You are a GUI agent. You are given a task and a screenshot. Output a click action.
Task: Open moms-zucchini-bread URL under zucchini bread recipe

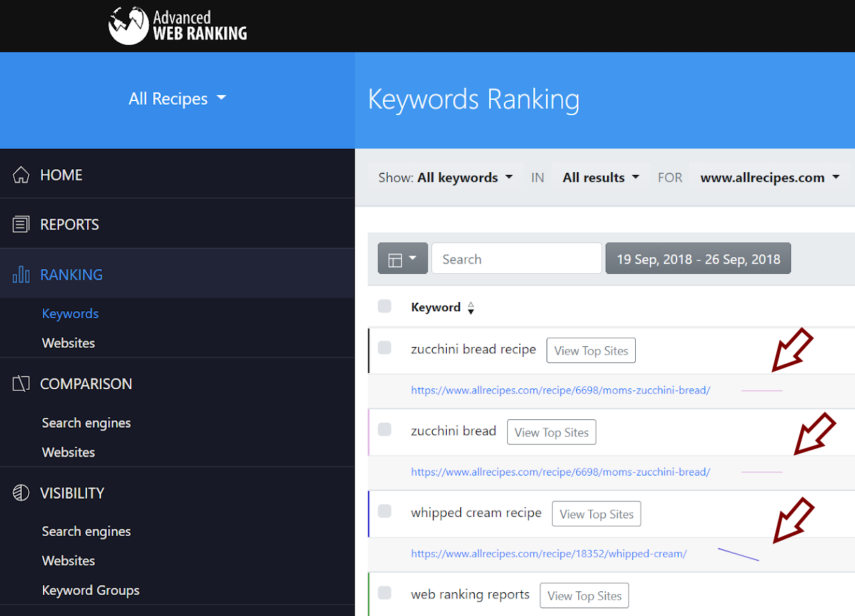point(561,390)
